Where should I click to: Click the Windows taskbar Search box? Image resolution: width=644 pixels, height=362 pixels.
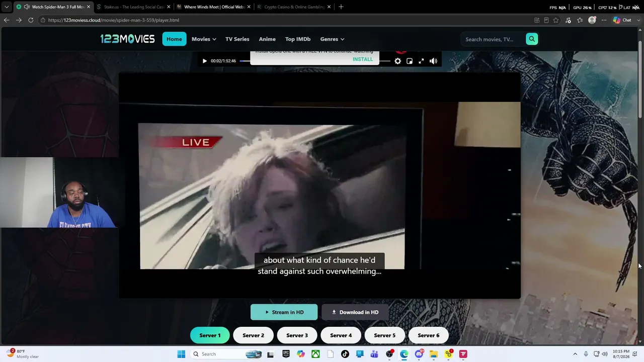227,354
